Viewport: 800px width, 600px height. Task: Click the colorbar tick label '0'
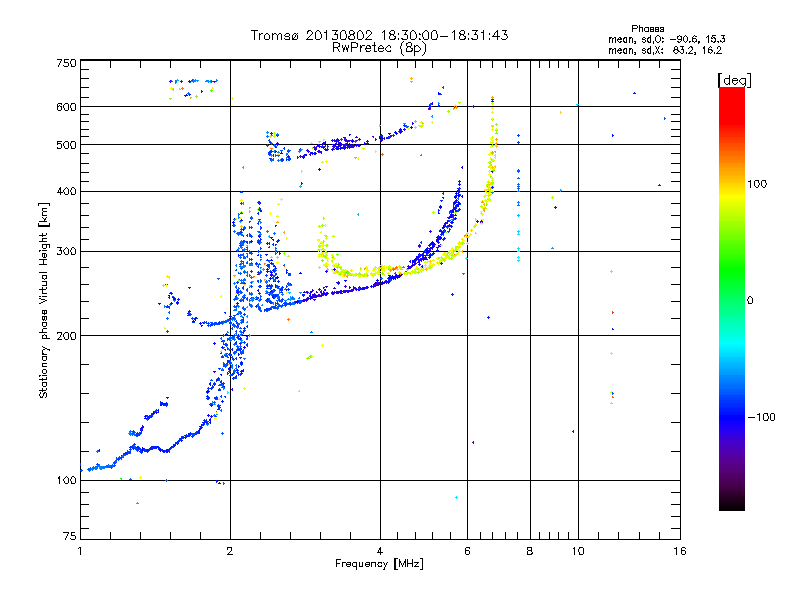(x=749, y=300)
